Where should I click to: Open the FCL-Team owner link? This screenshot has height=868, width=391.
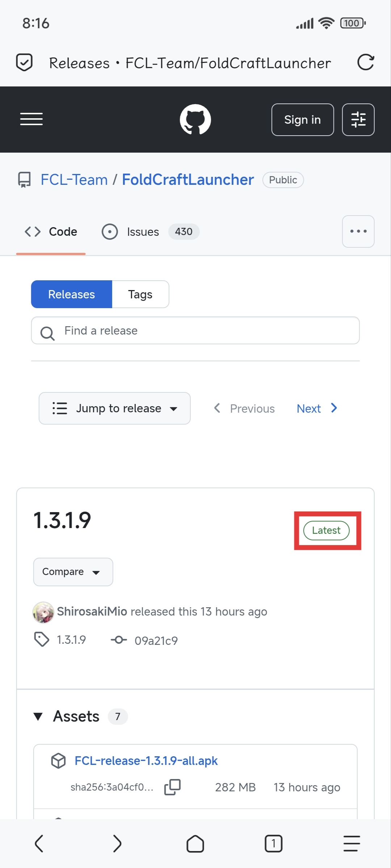tap(74, 180)
